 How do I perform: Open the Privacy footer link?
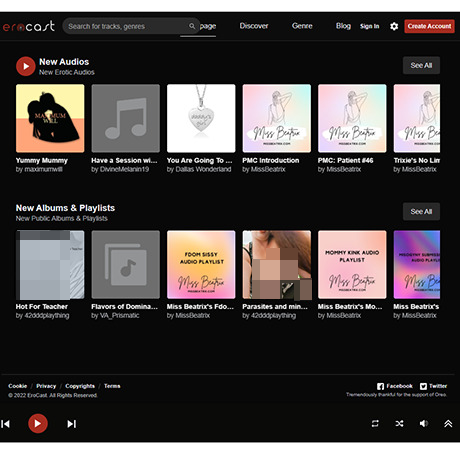pos(46,386)
